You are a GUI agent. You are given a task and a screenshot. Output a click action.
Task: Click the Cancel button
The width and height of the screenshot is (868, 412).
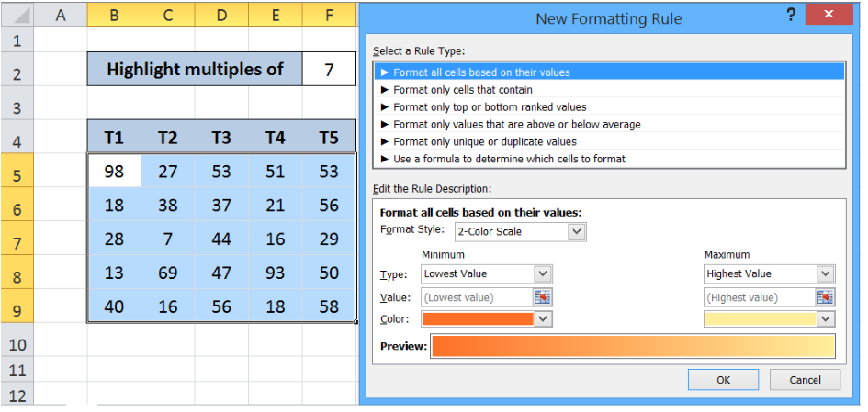pyautogui.click(x=805, y=380)
